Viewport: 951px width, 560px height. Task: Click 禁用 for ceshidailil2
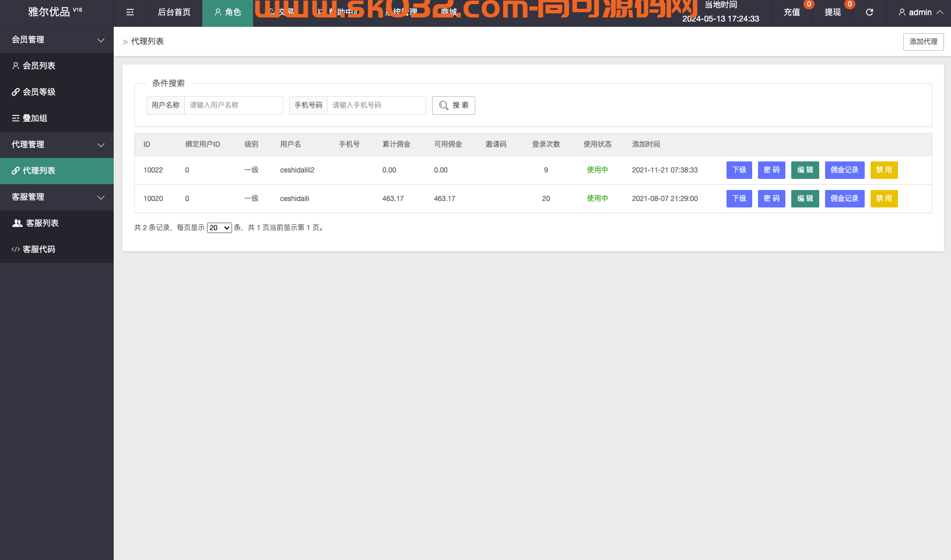pos(884,170)
